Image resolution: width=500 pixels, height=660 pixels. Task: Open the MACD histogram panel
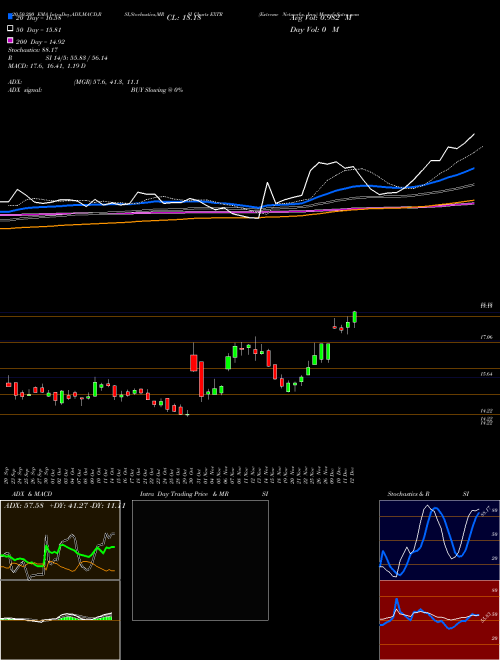tap(60, 620)
